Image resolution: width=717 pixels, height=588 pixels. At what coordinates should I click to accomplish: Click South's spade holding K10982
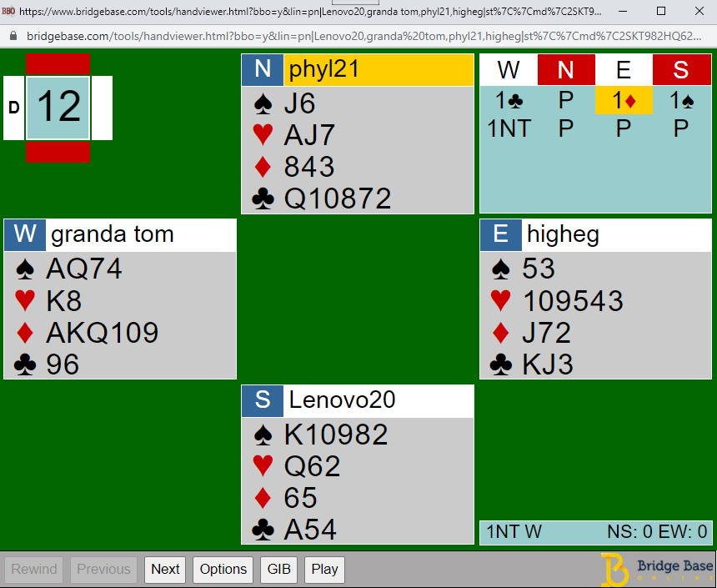[336, 435]
